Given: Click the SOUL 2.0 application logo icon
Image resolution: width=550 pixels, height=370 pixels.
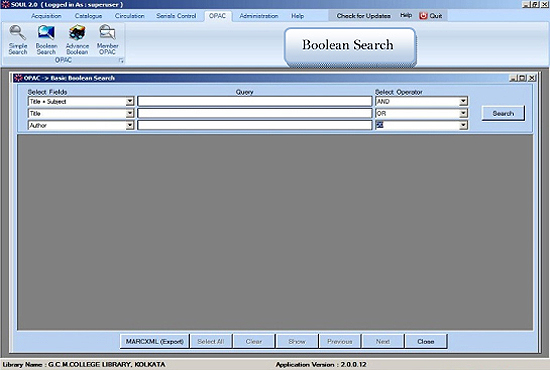Looking at the screenshot, I should (x=5, y=5).
